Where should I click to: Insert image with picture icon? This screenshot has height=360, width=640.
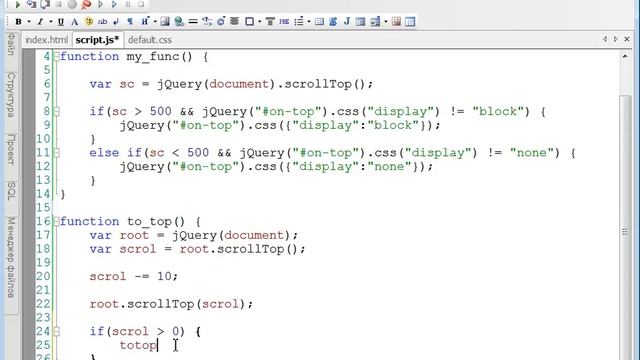tap(165, 22)
